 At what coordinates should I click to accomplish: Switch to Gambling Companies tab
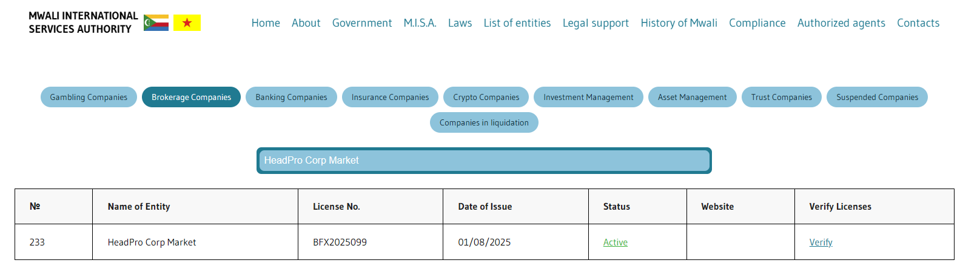(x=89, y=97)
